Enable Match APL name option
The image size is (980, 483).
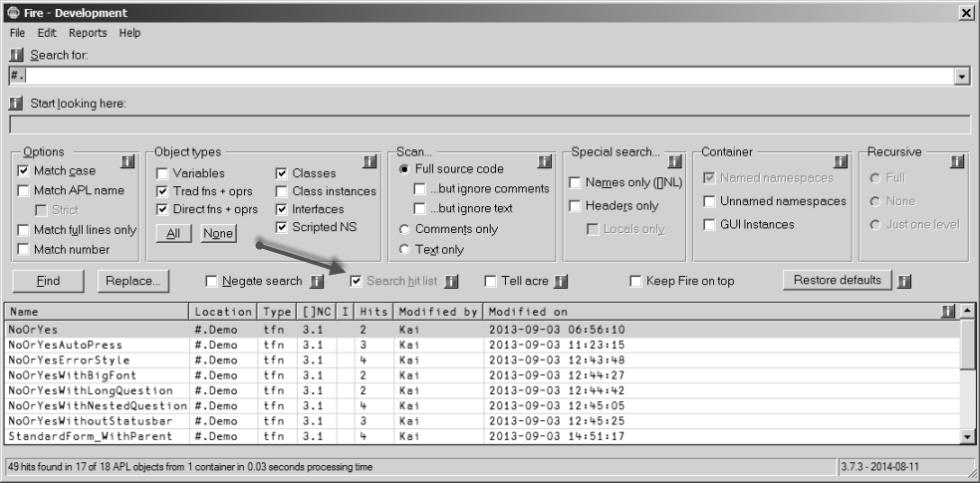[23, 190]
